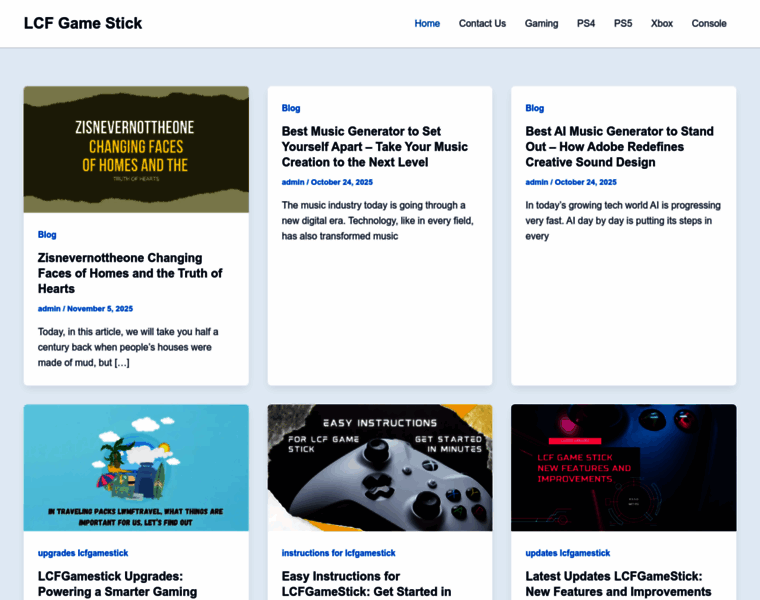The width and height of the screenshot is (760, 600).
Task: Open the Zisnevernottheone featured image
Action: click(136, 150)
